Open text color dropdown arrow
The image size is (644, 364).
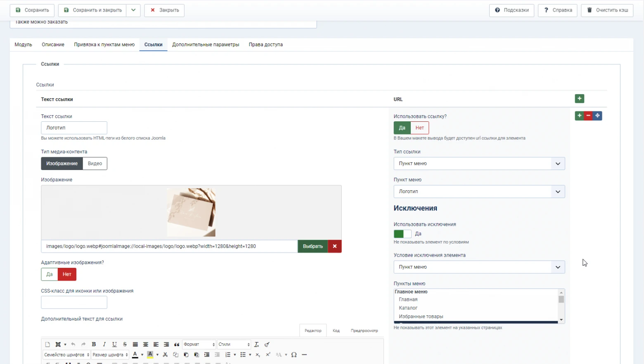[x=142, y=355]
